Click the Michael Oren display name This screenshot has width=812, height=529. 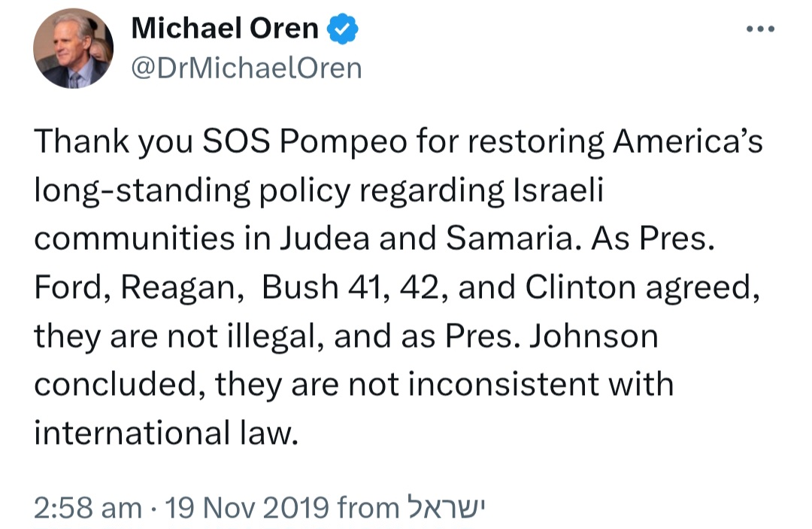225,29
